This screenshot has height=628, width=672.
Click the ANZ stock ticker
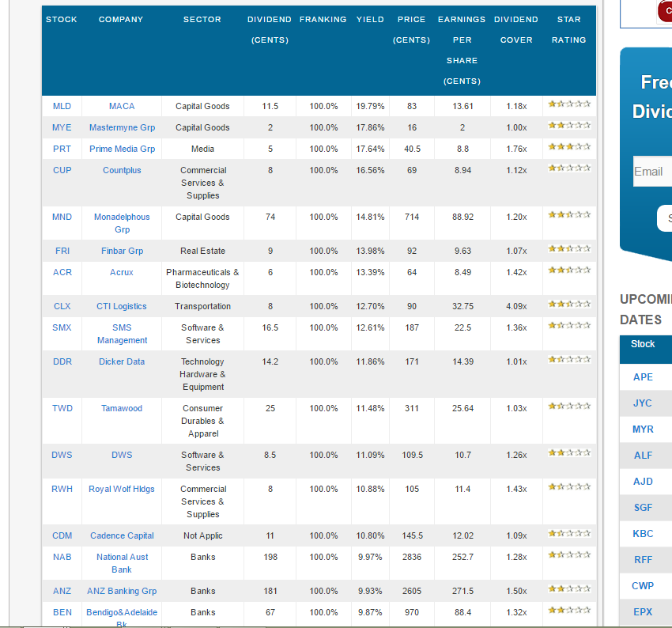pos(62,591)
